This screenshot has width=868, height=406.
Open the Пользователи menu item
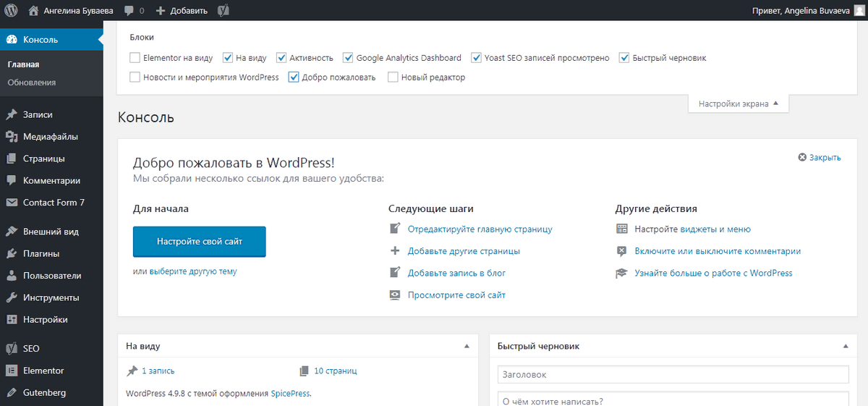(x=51, y=276)
